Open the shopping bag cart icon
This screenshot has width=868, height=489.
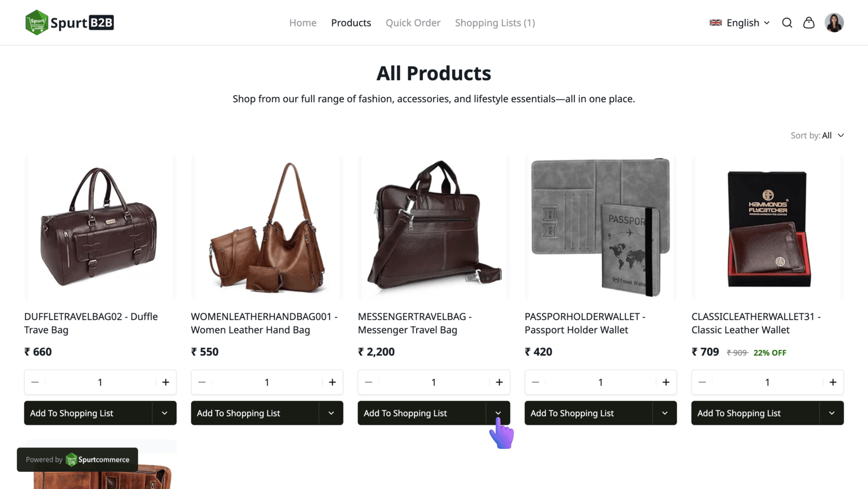click(x=809, y=23)
